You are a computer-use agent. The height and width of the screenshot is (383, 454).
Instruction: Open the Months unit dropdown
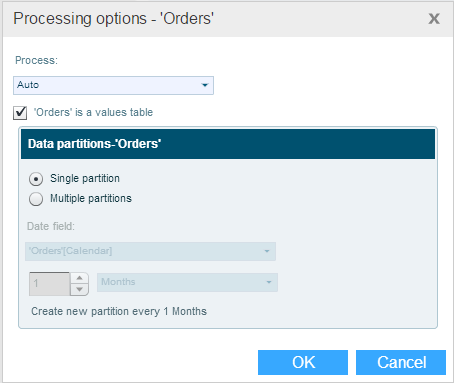(x=187, y=282)
